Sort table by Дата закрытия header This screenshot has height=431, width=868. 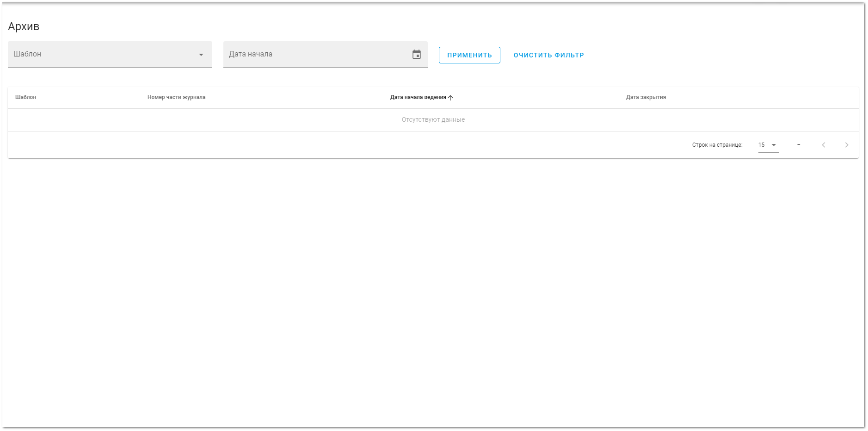646,97
